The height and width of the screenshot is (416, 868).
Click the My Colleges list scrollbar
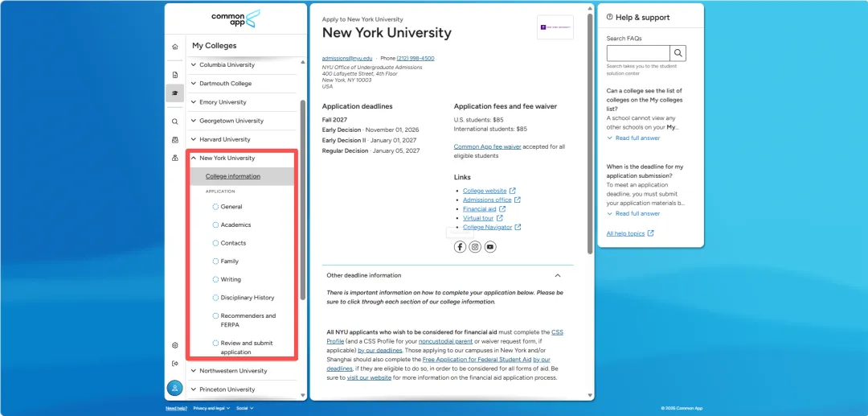click(x=302, y=200)
